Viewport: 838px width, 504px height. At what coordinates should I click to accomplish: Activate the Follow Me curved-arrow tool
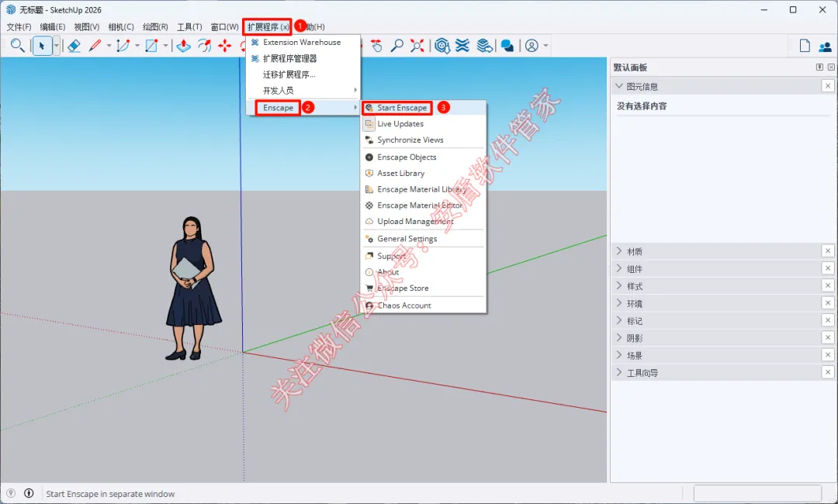tap(204, 46)
